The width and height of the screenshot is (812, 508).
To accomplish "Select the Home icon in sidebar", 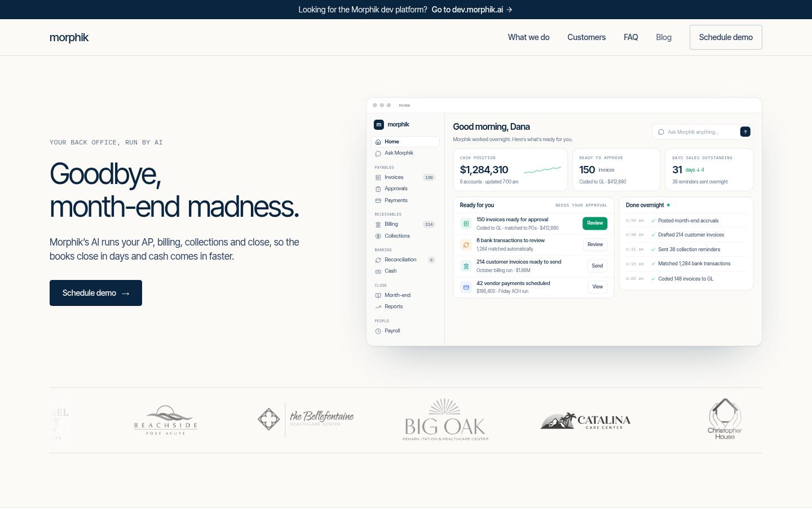I will pos(378,142).
